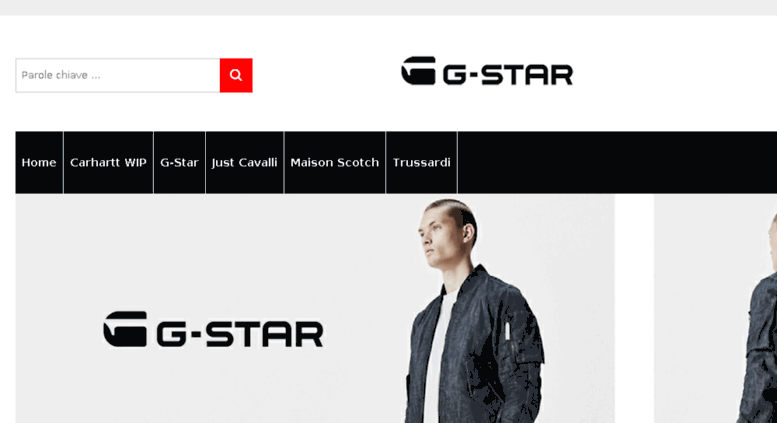Click the partially visible second banner slide
The width and height of the screenshot is (777, 423).
716,309
